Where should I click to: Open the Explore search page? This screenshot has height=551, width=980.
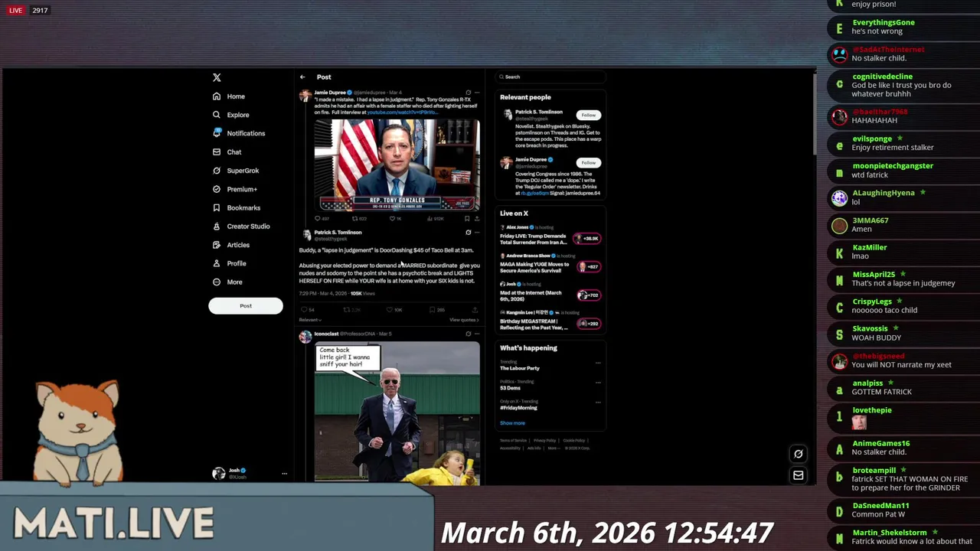(231, 115)
